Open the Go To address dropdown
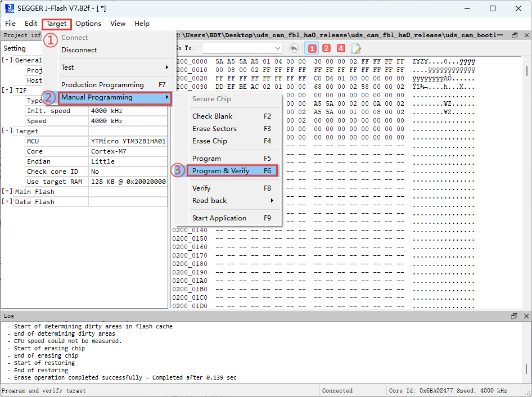Image resolution: width=532 pixels, height=397 pixels. tap(278, 48)
